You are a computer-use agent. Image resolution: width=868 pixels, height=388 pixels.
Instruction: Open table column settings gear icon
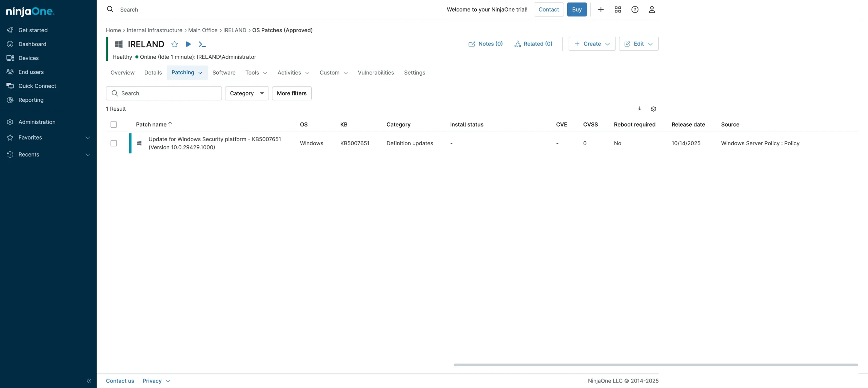653,109
